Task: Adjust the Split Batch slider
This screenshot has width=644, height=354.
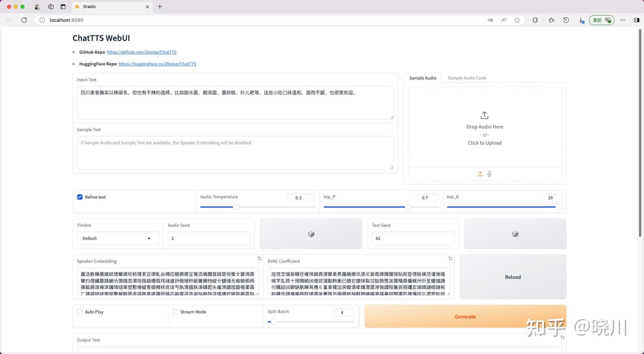Action: tap(311, 322)
